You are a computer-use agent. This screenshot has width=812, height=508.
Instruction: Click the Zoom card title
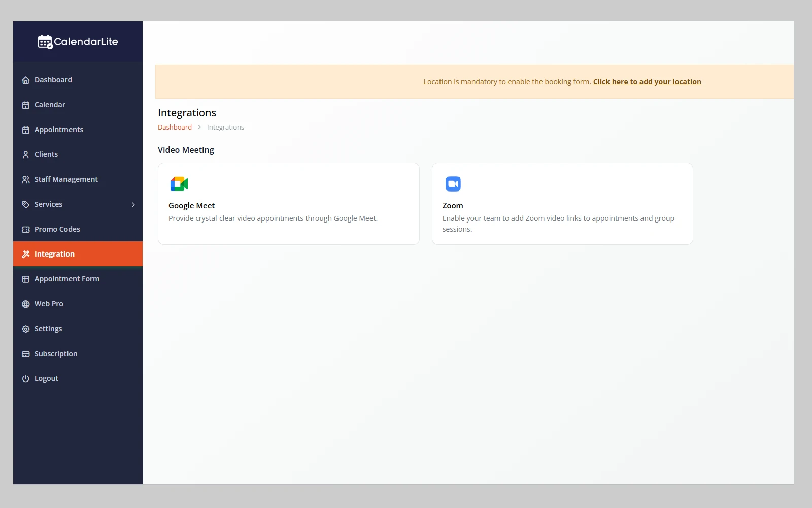coord(453,206)
